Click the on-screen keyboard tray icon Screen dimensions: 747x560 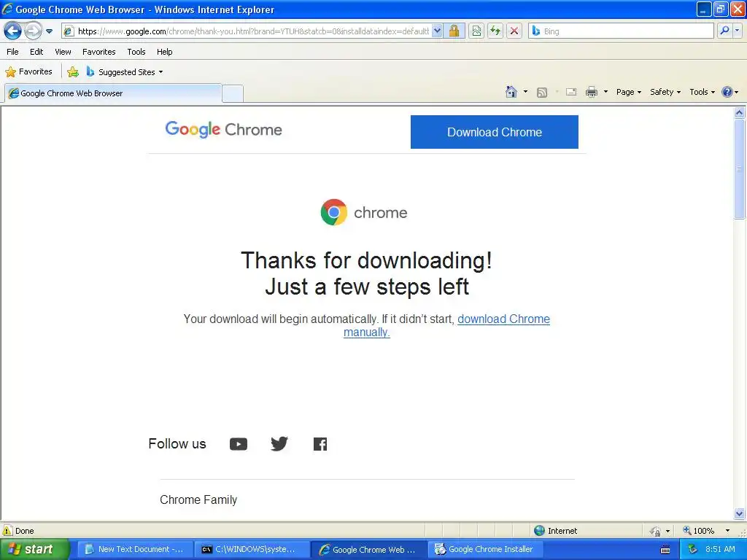665,550
